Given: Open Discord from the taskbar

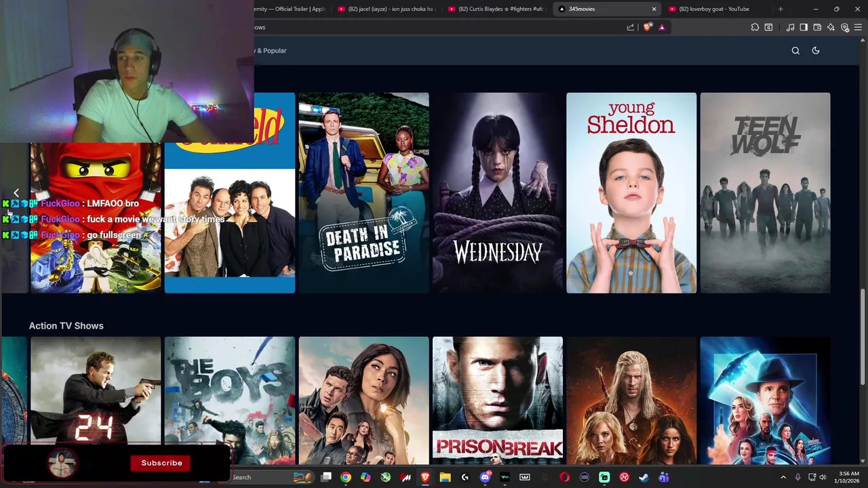Looking at the screenshot, I should pos(485,477).
